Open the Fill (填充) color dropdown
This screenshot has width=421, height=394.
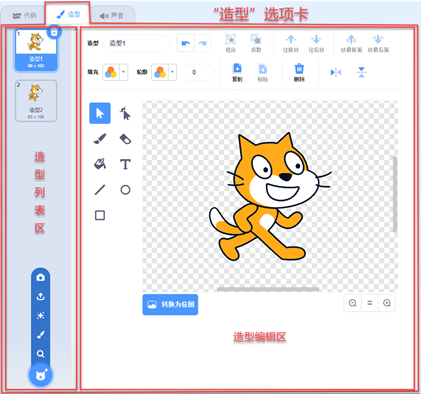pos(124,72)
